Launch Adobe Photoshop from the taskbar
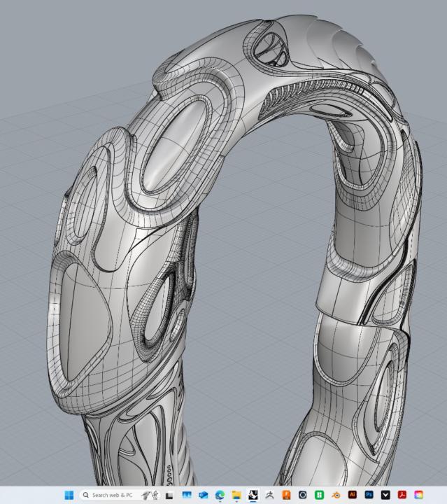447x504 pixels. (369, 495)
